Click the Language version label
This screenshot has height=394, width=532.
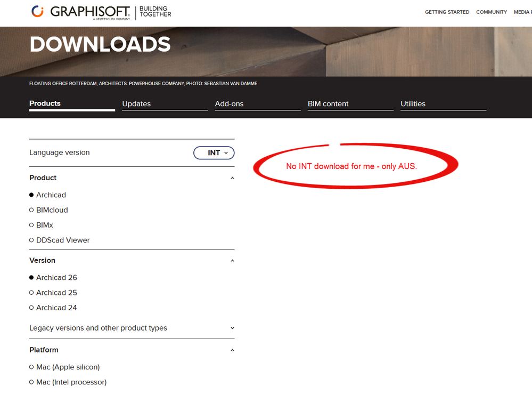59,152
